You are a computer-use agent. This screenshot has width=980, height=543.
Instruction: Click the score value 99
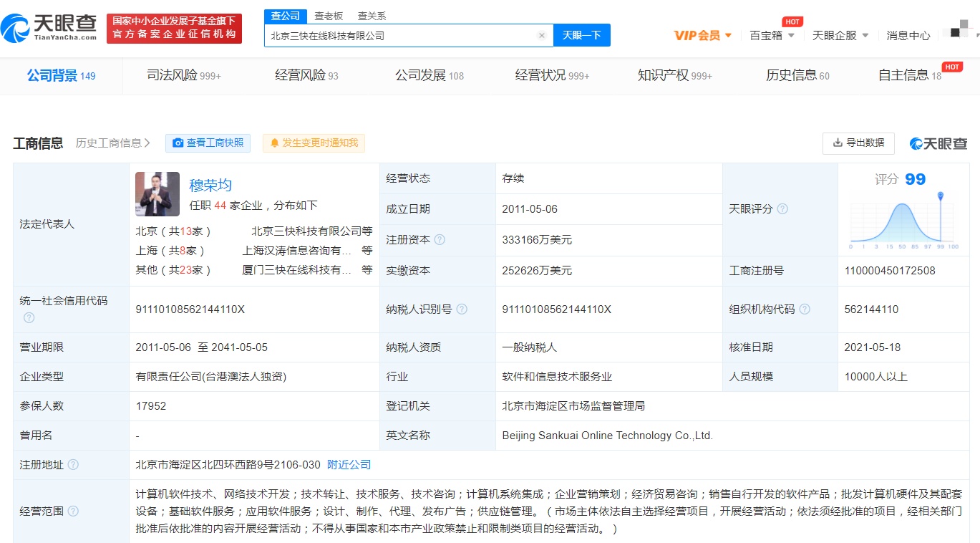pyautogui.click(x=915, y=179)
